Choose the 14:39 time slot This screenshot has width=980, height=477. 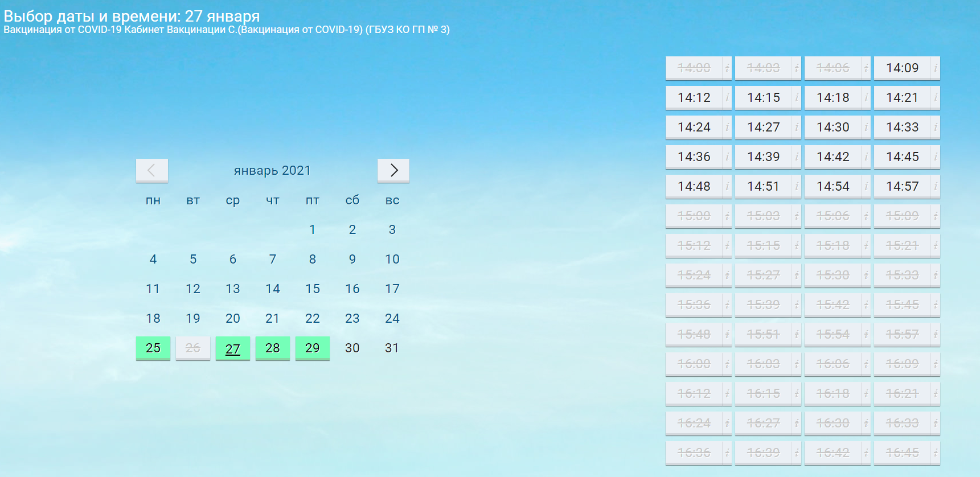tap(763, 157)
